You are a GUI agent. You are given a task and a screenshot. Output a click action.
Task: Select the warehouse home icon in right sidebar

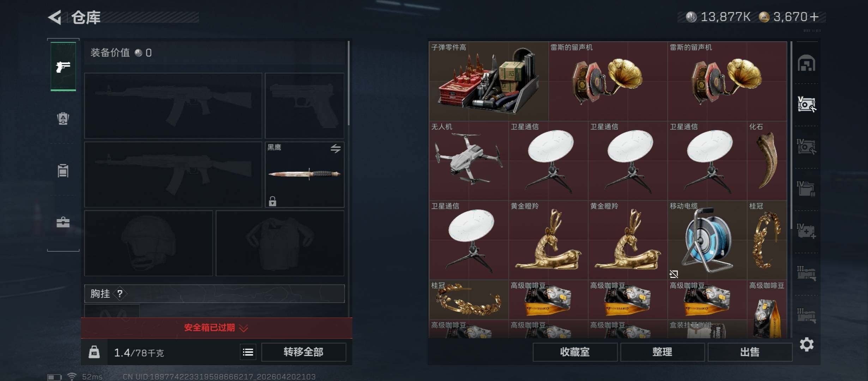pos(807,63)
